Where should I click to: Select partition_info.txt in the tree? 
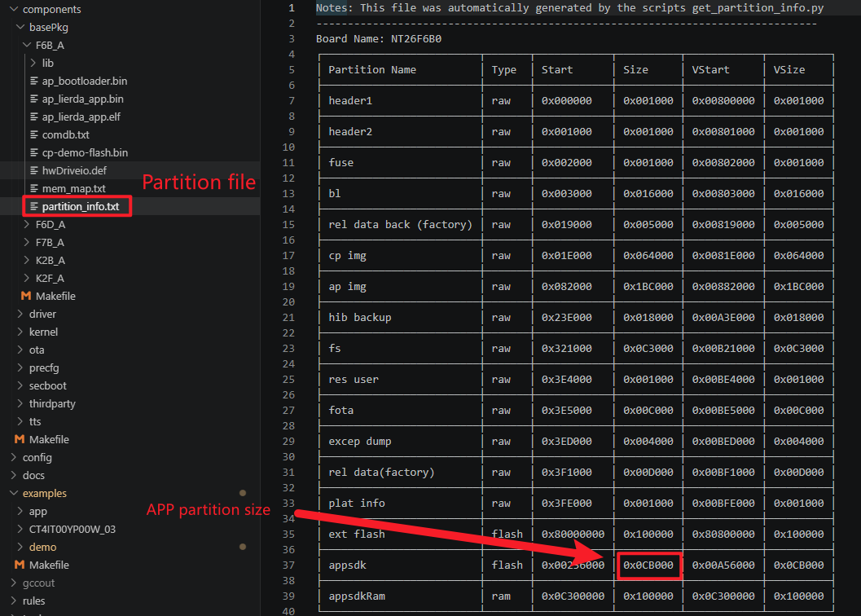click(x=81, y=206)
